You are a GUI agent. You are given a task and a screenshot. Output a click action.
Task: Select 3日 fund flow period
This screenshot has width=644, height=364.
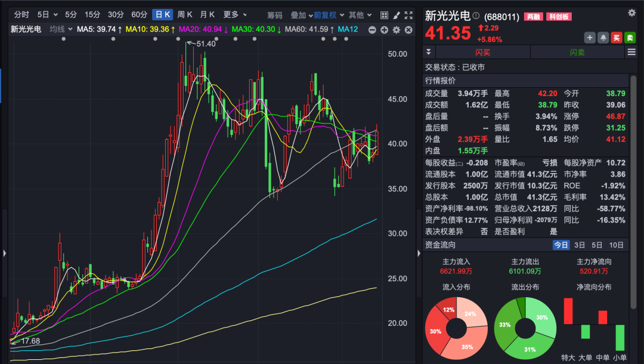580,245
